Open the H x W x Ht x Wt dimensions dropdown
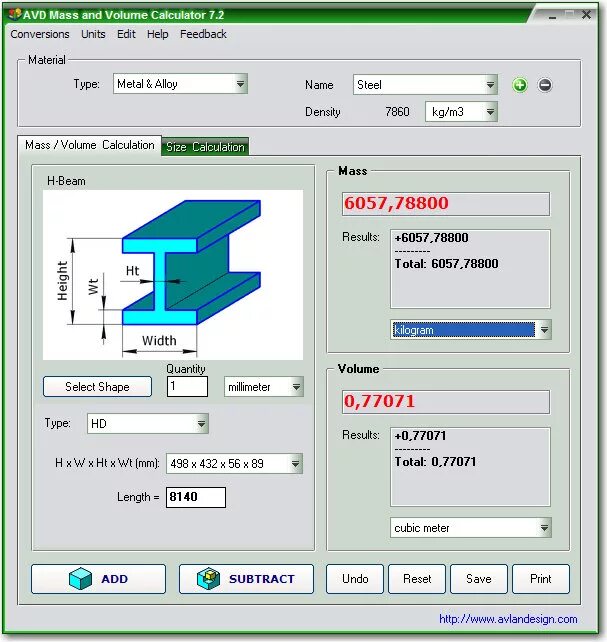This screenshot has width=607, height=642. point(235,463)
